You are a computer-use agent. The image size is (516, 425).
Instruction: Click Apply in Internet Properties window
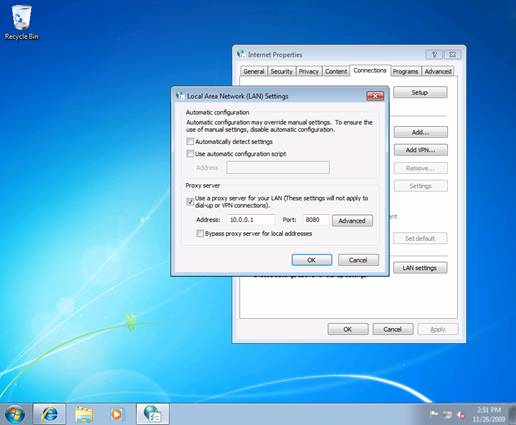point(438,329)
